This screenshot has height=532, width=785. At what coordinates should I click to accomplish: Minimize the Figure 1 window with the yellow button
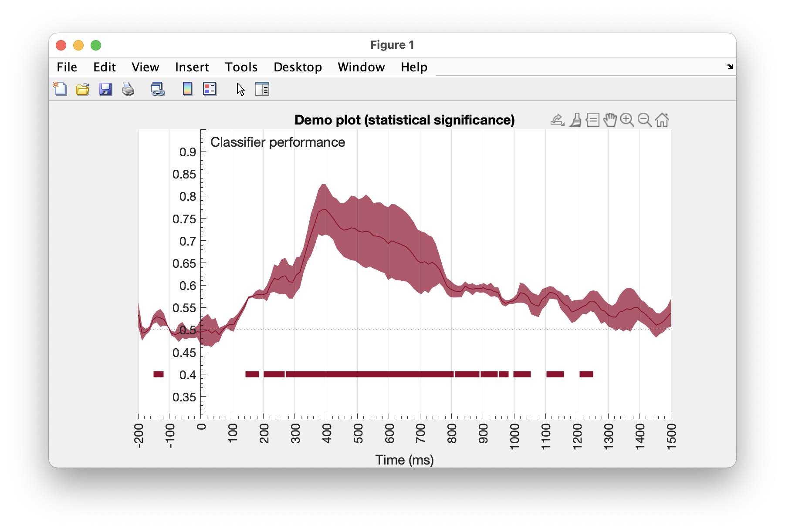pos(78,45)
